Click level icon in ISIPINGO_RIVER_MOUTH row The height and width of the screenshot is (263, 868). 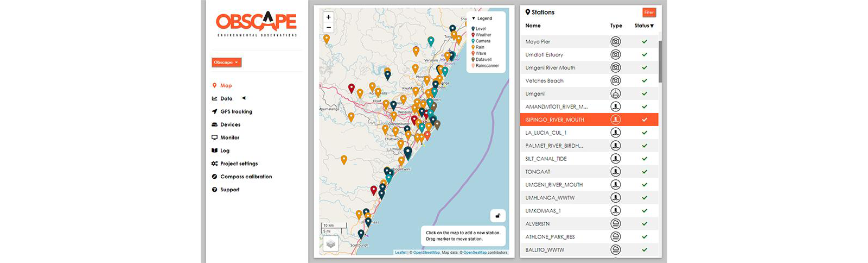point(615,120)
